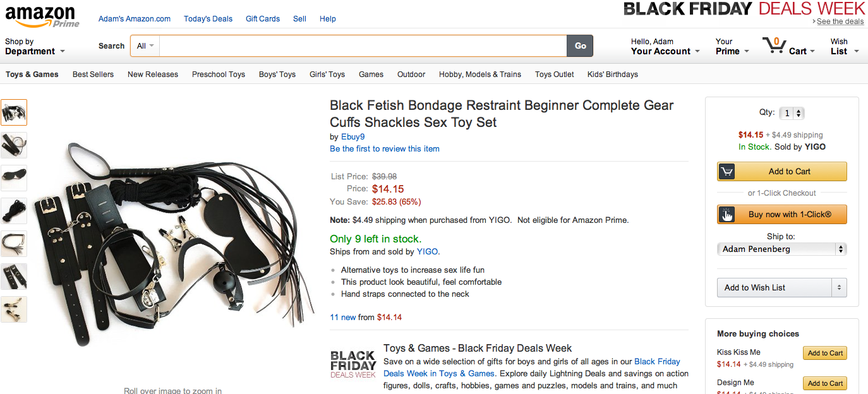868x394 pixels.
Task: Expand Shop by Department menu
Action: [35, 47]
